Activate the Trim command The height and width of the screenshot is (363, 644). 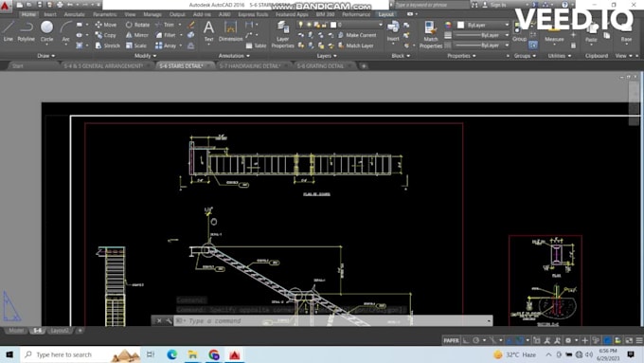tap(165, 25)
